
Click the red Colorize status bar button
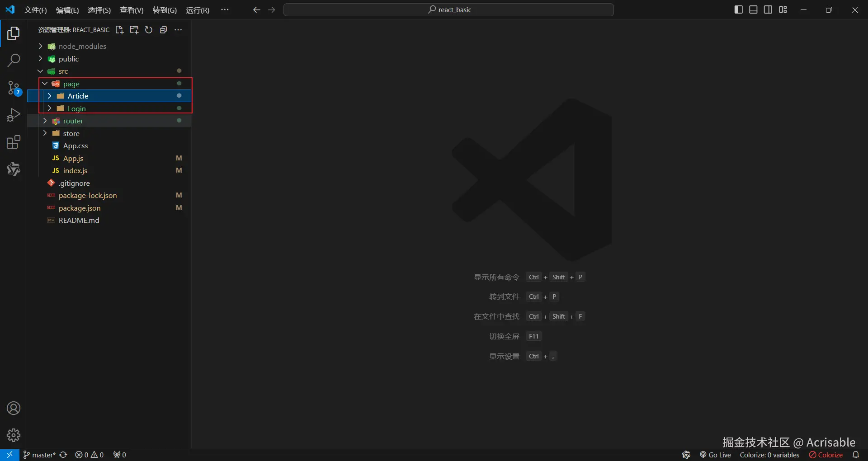click(826, 455)
